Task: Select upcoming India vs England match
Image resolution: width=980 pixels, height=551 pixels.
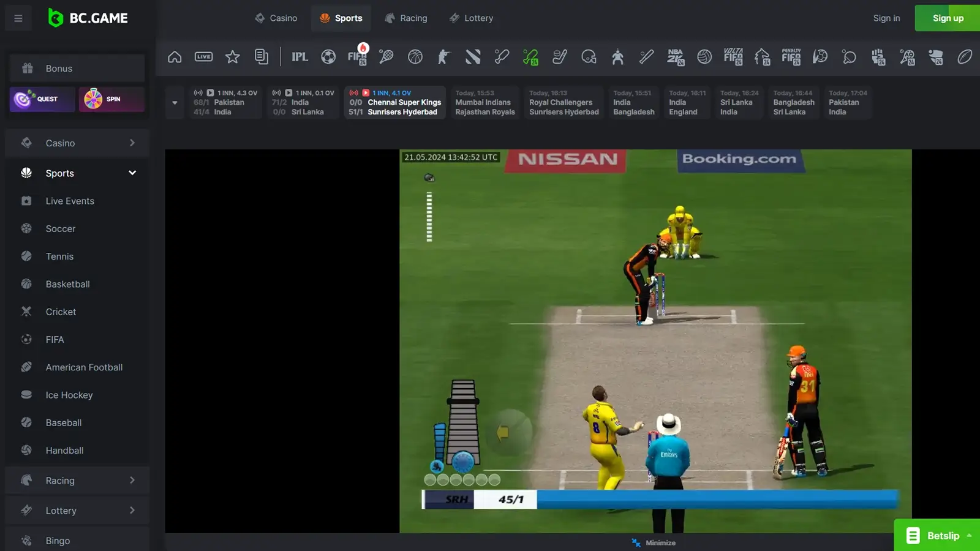Action: coord(687,102)
